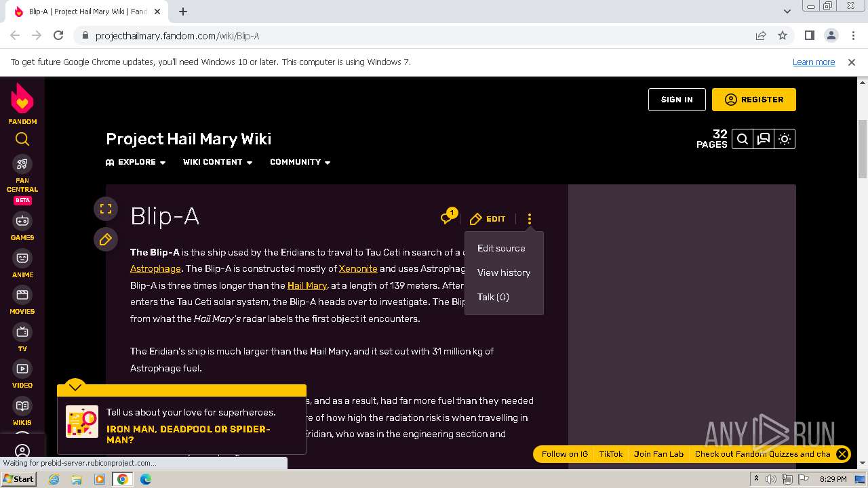Expand article to full width
Viewport: 868px width, 488px height.
coord(106,209)
